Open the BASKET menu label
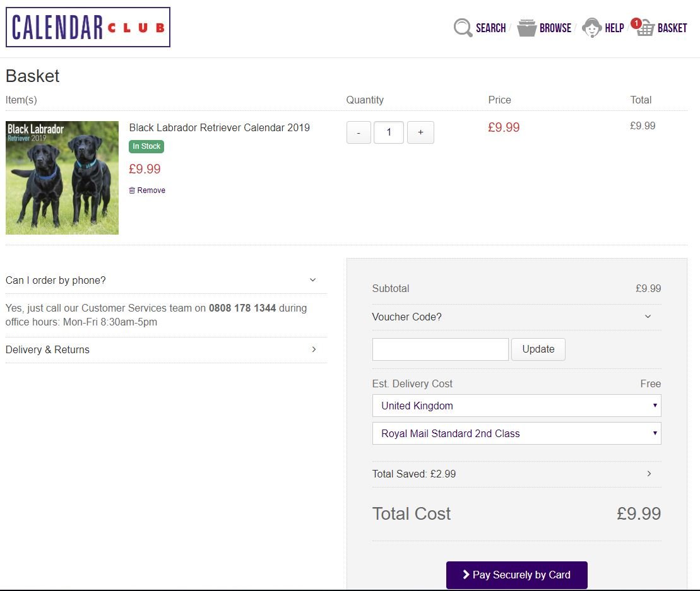The width and height of the screenshot is (700, 591). (x=672, y=28)
